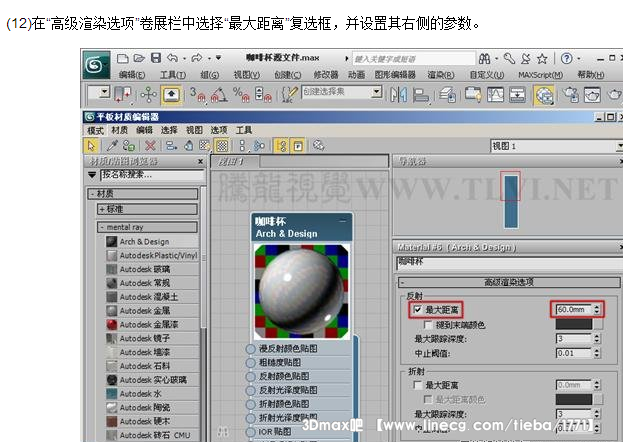Click 漫反射颜色贴图 input socket

(x=250, y=349)
